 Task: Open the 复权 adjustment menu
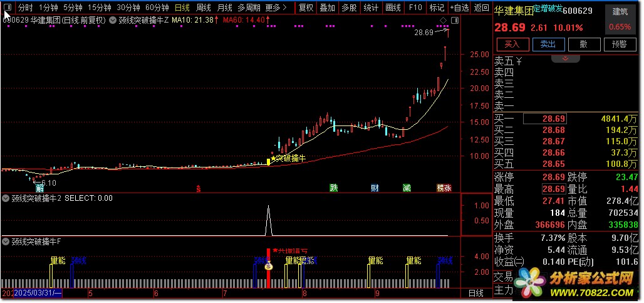pos(306,8)
